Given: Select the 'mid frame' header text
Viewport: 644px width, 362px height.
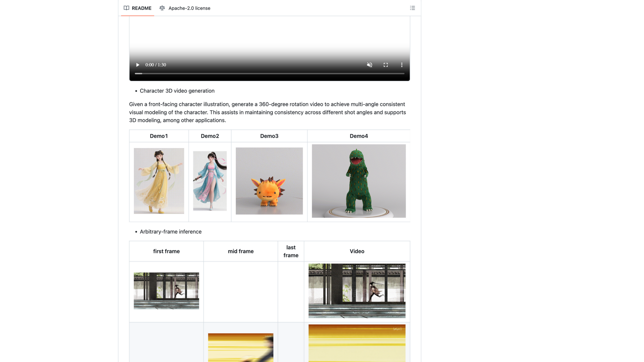Looking at the screenshot, I should pyautogui.click(x=241, y=251).
